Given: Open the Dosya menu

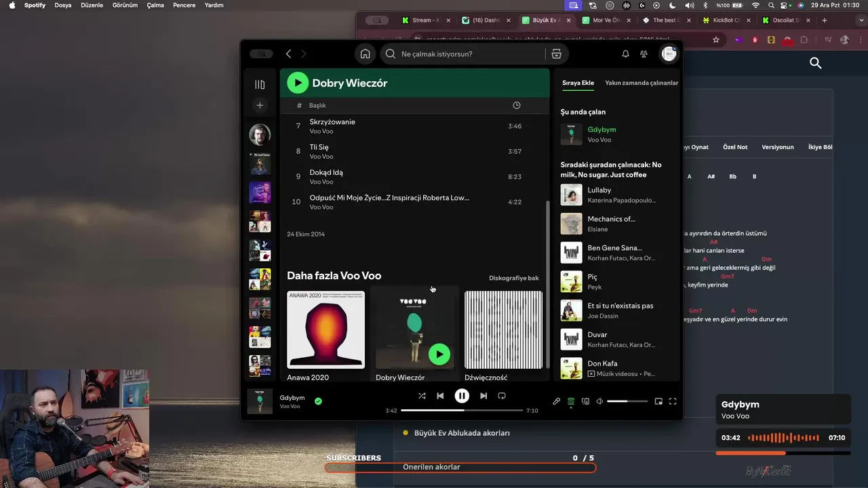Looking at the screenshot, I should (x=63, y=5).
